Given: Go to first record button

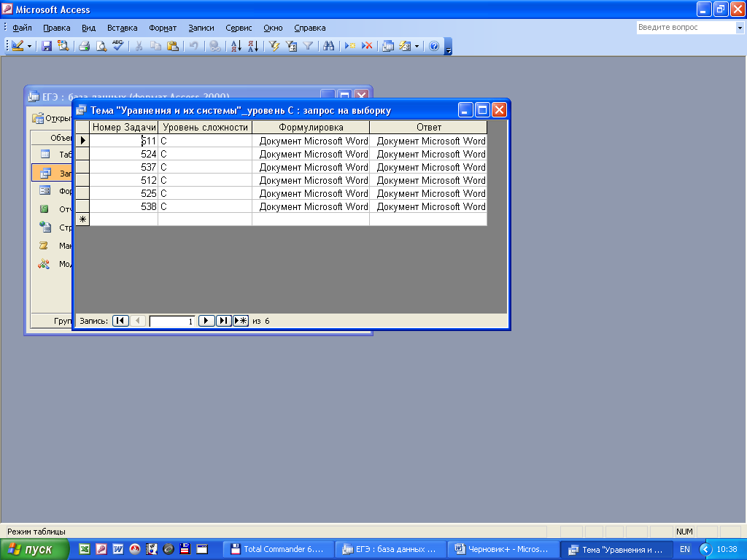Looking at the screenshot, I should pyautogui.click(x=120, y=321).
